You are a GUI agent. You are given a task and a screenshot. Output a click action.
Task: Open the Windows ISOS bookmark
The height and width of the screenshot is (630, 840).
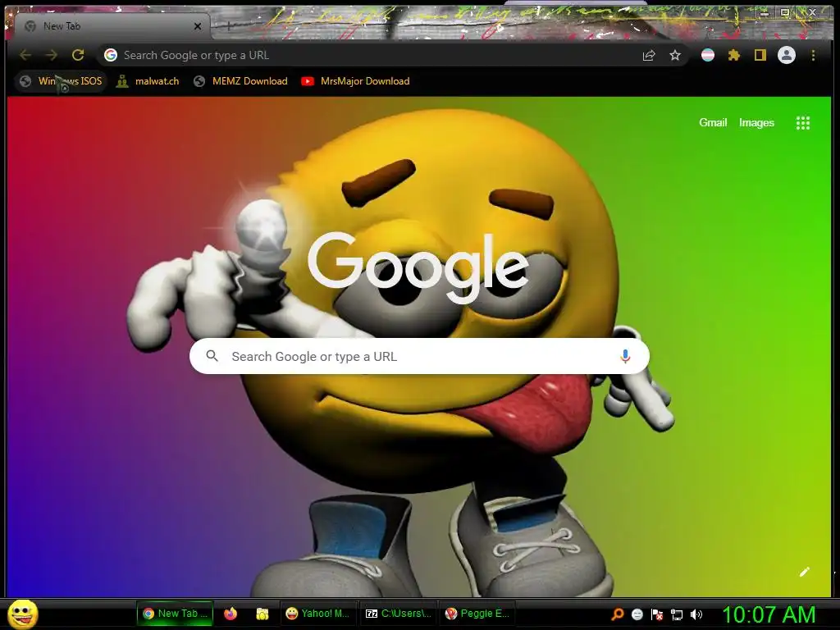click(61, 81)
